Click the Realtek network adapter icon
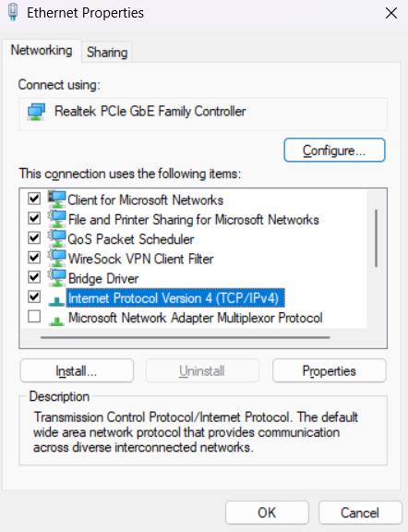 [36, 112]
